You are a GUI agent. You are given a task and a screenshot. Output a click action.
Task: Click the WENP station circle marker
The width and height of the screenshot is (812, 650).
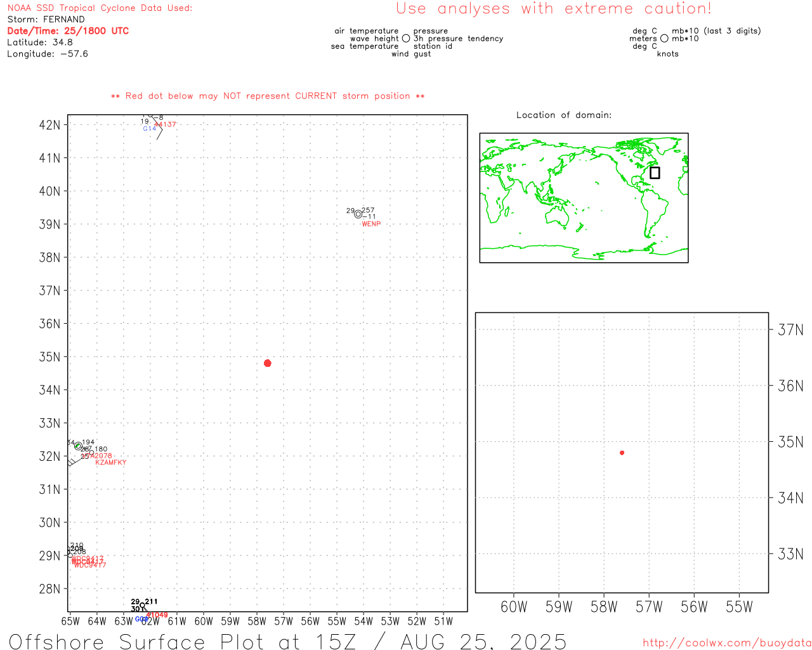click(358, 215)
